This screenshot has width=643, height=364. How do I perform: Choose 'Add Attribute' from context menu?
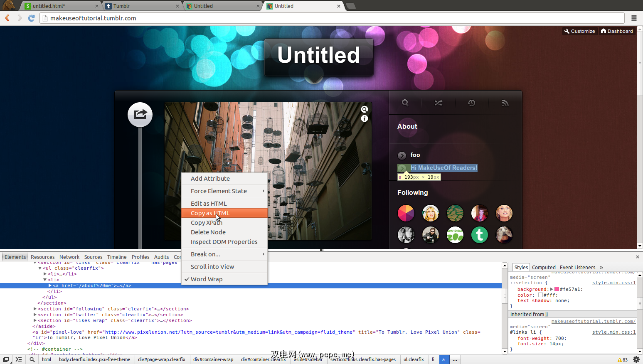(x=224, y=179)
